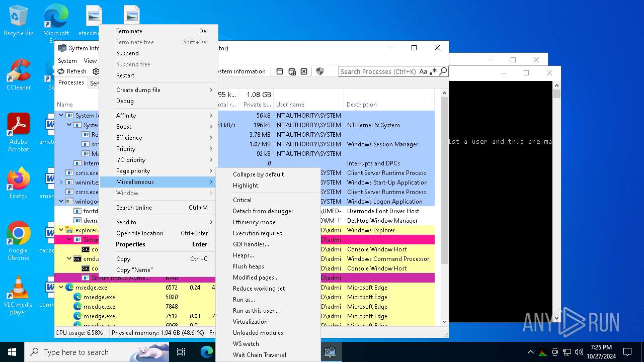Image resolution: width=644 pixels, height=362 pixels.
Task: Click the Find window toolbar icon
Action: tap(280, 71)
